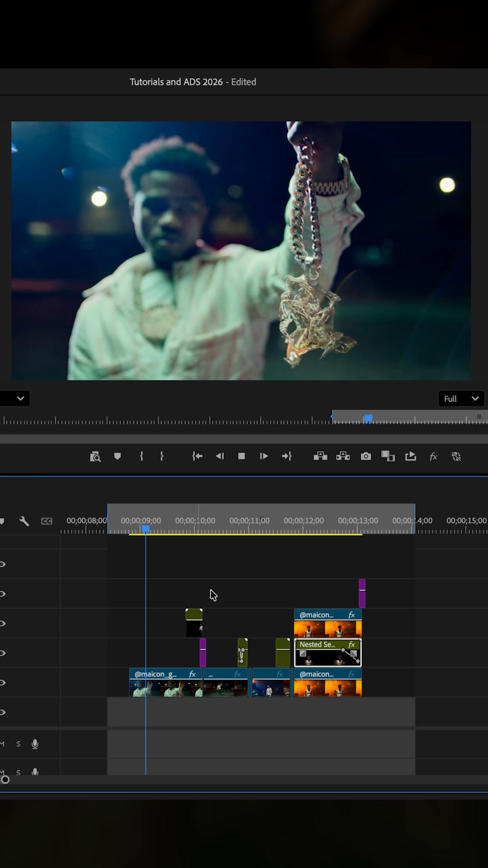Click the program monitor playhead marker
This screenshot has height=868, width=488.
368,418
